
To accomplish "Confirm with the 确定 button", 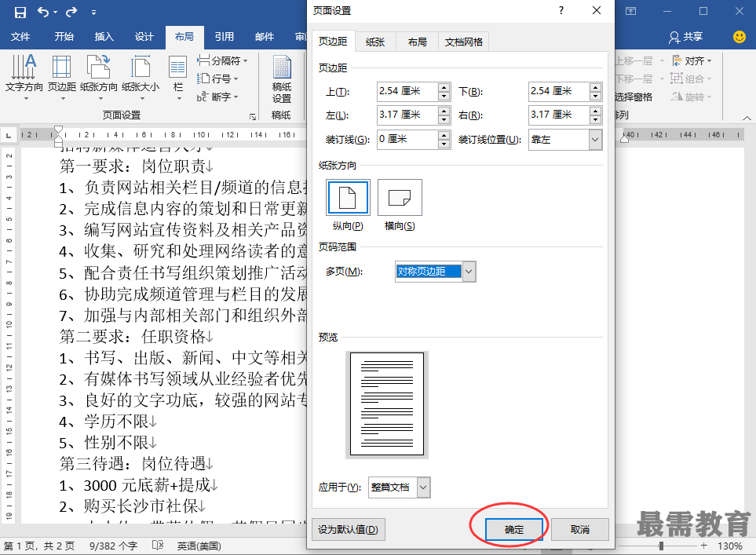I will [x=514, y=529].
